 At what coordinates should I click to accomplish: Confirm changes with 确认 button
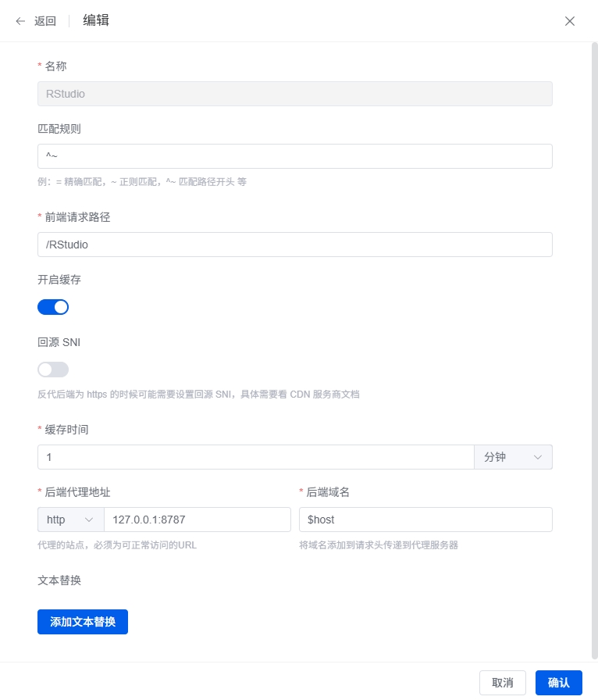click(x=559, y=683)
